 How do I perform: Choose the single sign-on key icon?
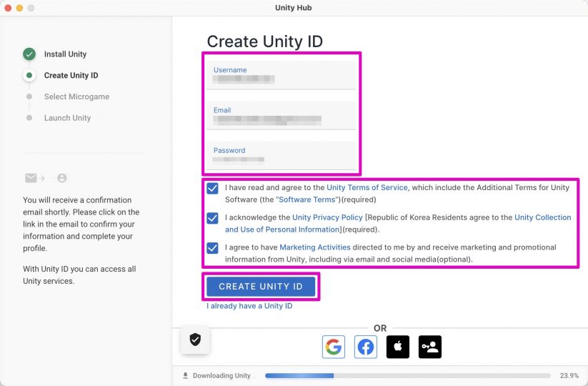[430, 347]
